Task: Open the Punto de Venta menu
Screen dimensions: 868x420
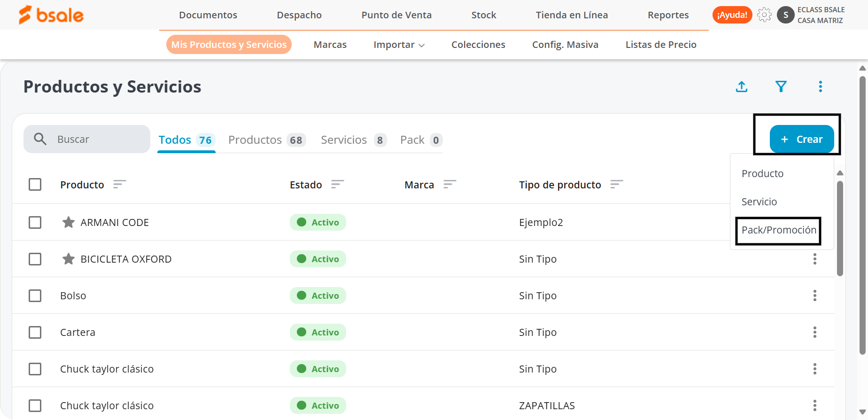Action: click(396, 15)
